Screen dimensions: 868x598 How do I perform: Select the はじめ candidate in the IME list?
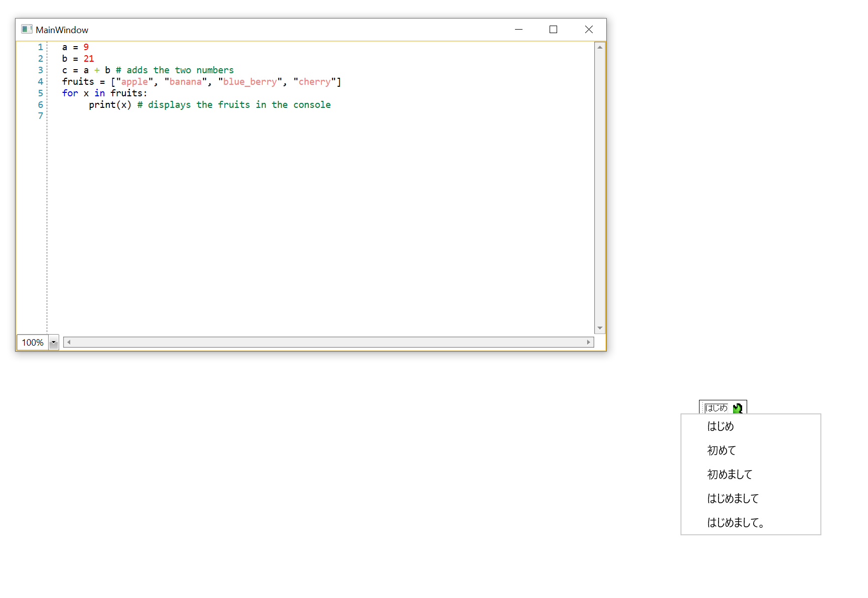click(721, 426)
